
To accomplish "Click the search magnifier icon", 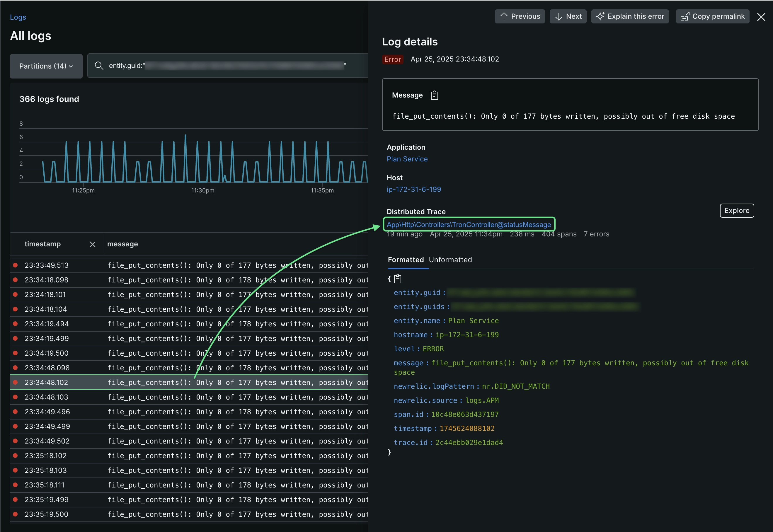I will (99, 66).
